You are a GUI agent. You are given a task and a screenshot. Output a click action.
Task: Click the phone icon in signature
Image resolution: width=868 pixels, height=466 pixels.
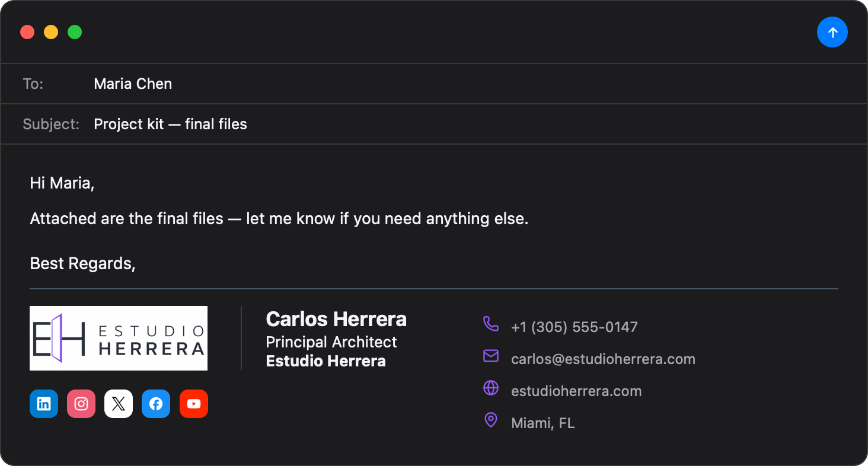[x=491, y=324]
